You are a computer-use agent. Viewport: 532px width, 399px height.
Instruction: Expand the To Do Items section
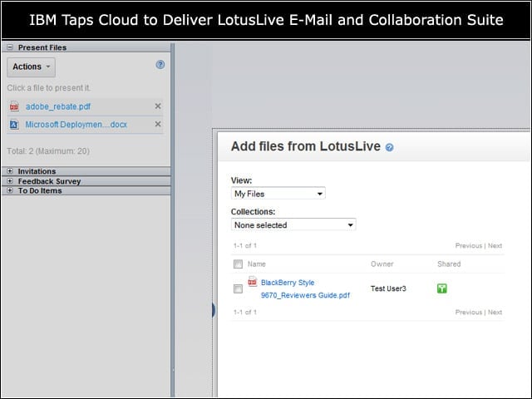coord(10,190)
